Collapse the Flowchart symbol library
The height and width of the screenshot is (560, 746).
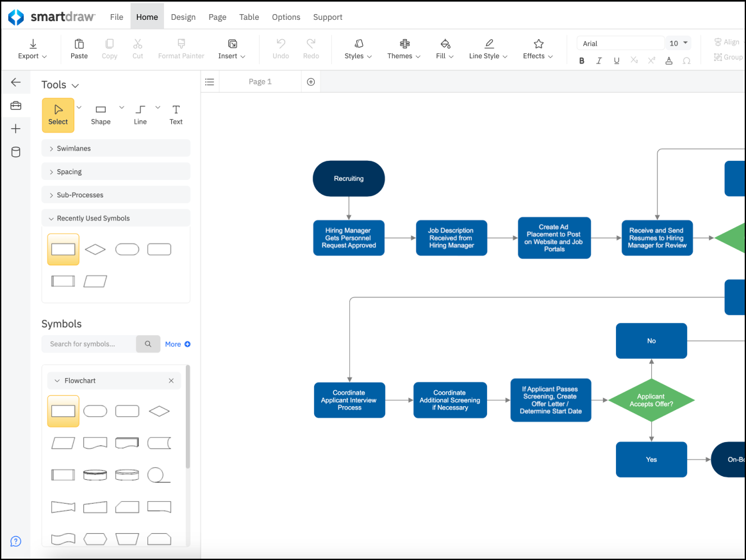(57, 381)
